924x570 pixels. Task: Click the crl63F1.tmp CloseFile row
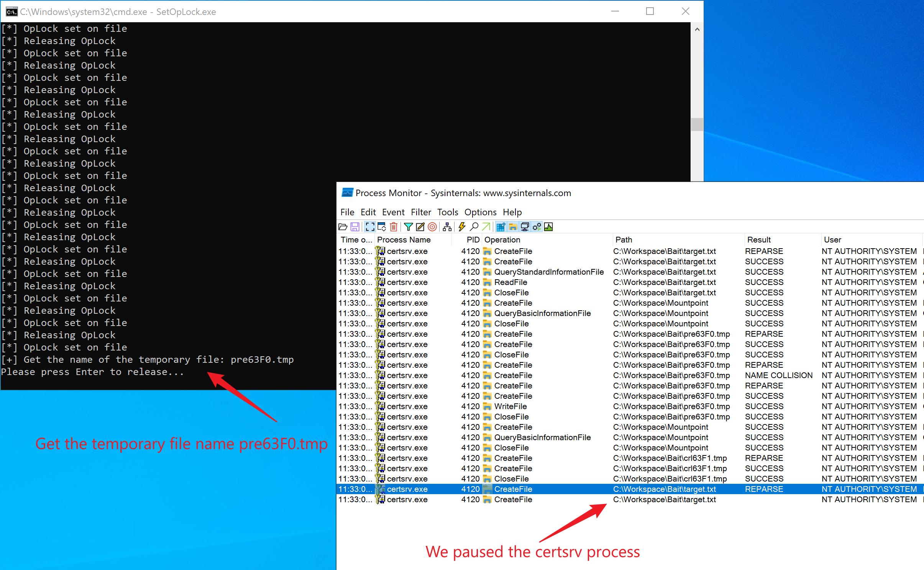coord(630,479)
